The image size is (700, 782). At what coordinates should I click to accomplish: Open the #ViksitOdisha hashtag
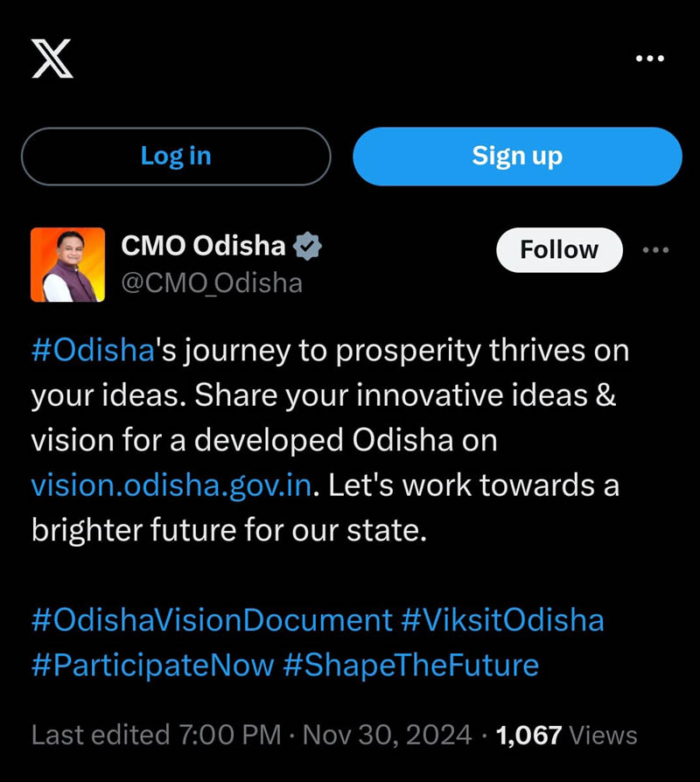pyautogui.click(x=502, y=620)
